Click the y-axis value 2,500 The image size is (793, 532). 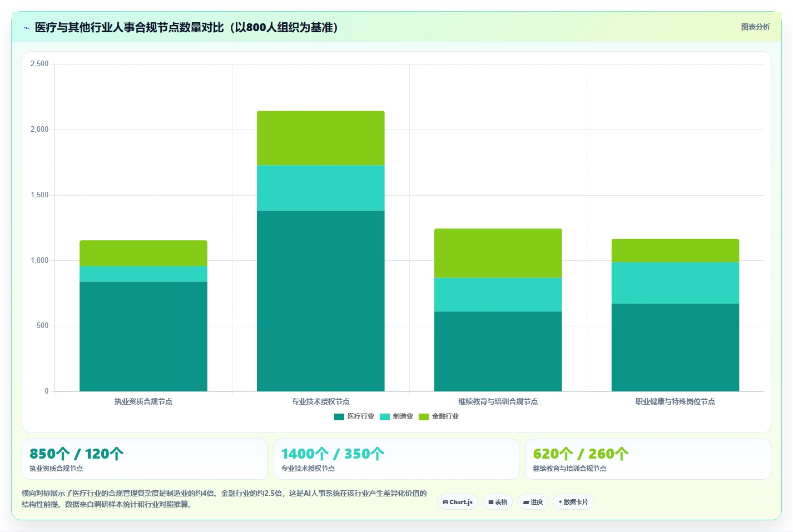[39, 64]
